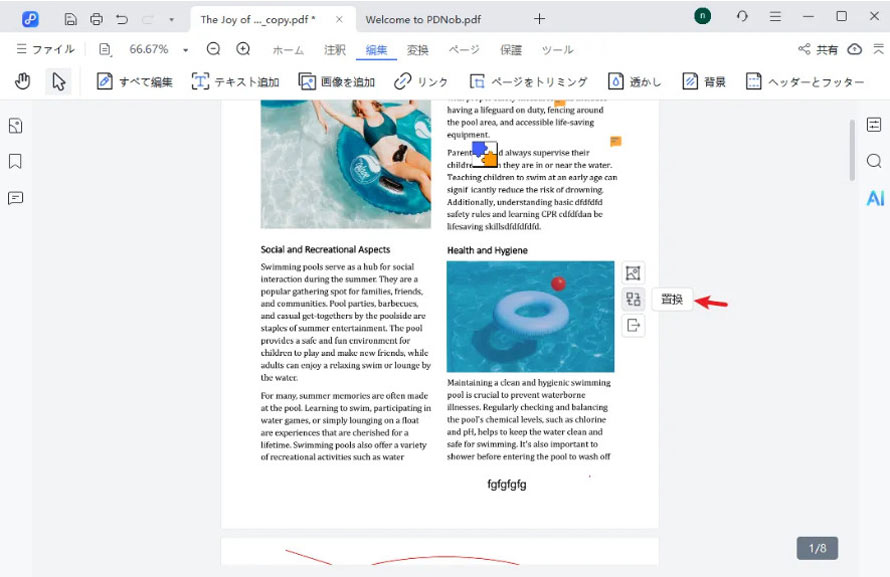Click the 1/8 page indicator
This screenshot has height=577, width=890.
(817, 548)
